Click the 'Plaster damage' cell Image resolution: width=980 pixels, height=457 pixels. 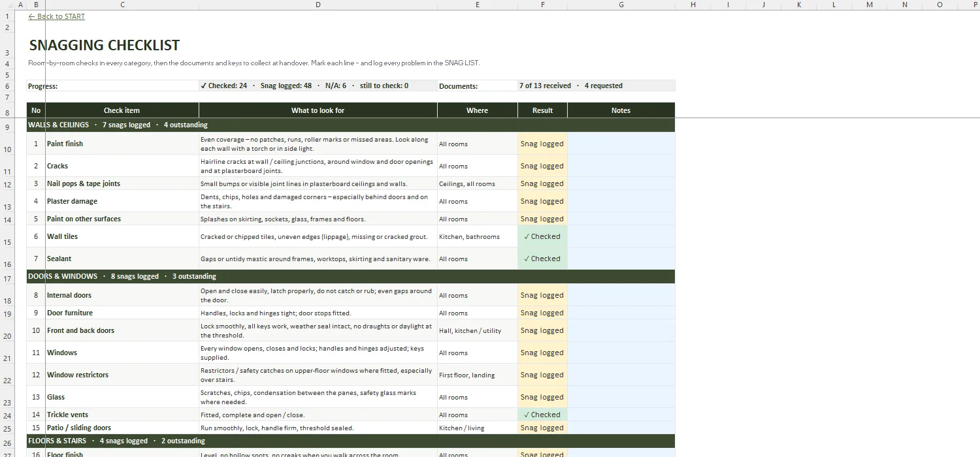tap(122, 201)
